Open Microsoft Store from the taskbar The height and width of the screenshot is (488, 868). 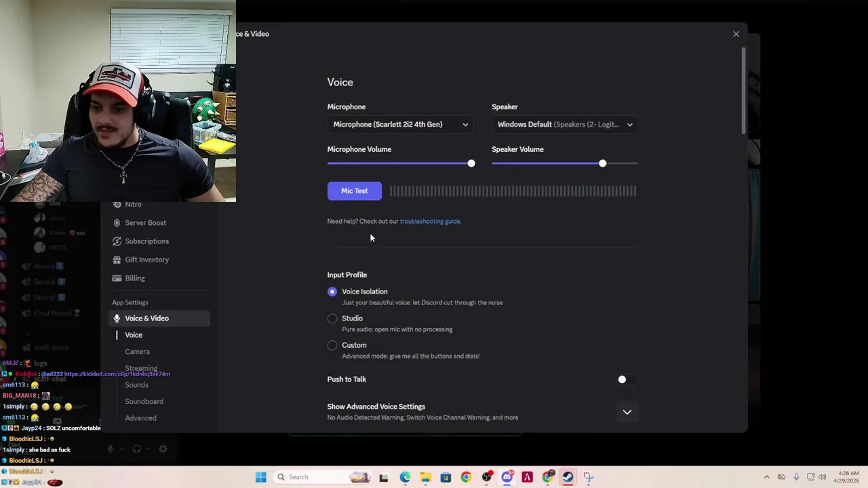[x=446, y=477]
